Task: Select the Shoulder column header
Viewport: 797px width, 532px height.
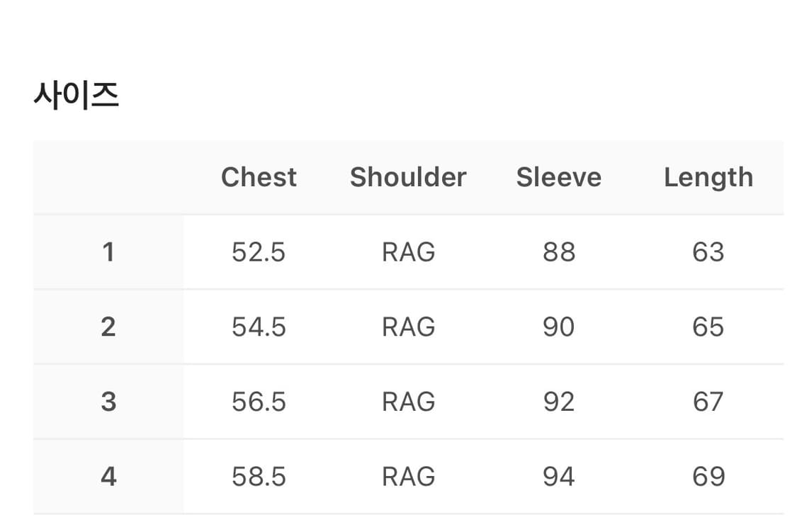Action: pos(408,177)
